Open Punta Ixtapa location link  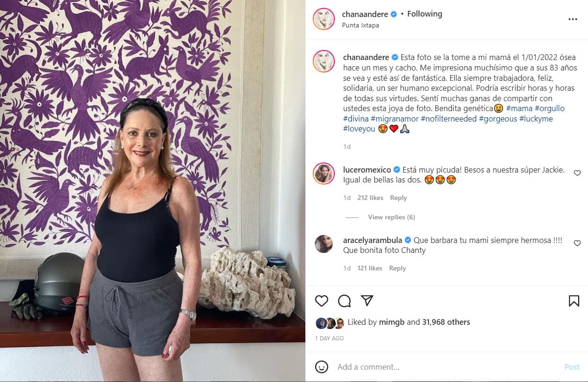361,26
